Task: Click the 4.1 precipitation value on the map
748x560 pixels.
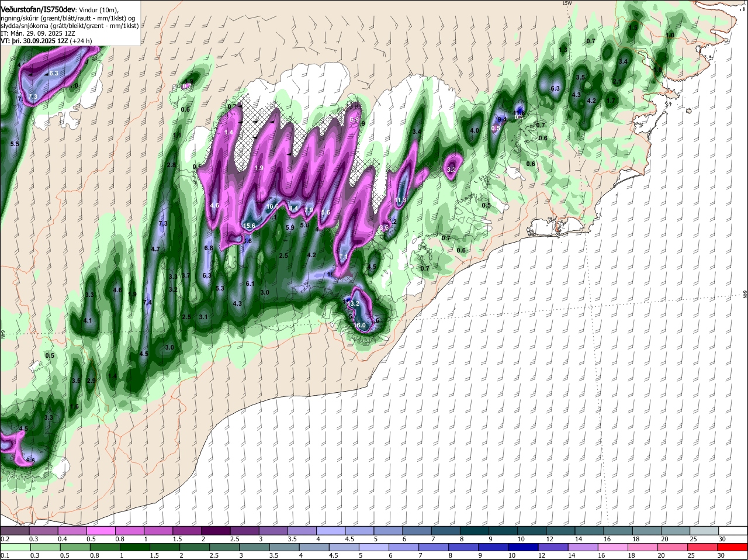Action: pos(88,320)
